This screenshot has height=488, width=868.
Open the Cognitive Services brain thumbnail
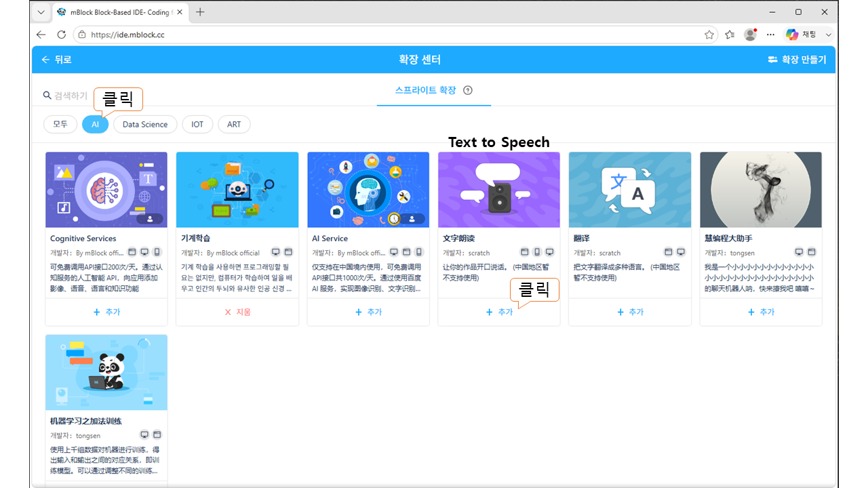tap(106, 190)
